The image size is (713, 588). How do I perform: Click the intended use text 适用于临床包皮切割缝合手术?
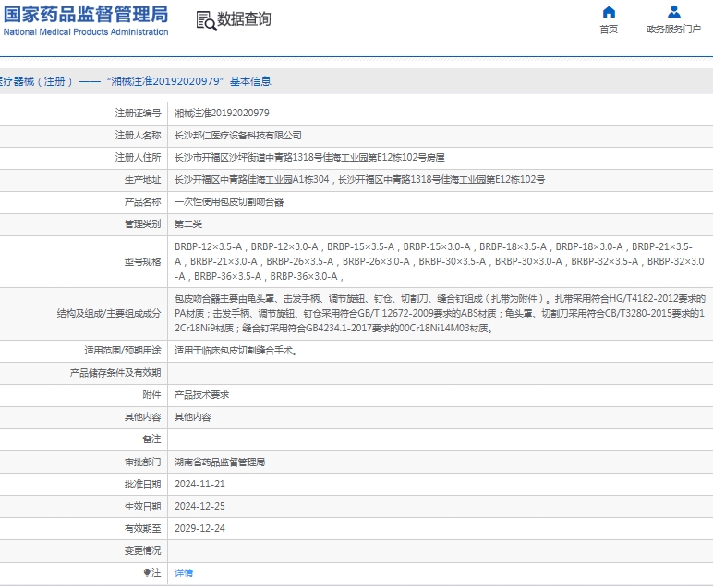(x=236, y=351)
